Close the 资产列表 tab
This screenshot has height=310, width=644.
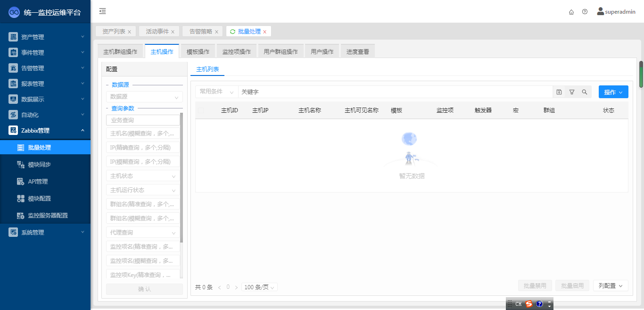tap(129, 32)
